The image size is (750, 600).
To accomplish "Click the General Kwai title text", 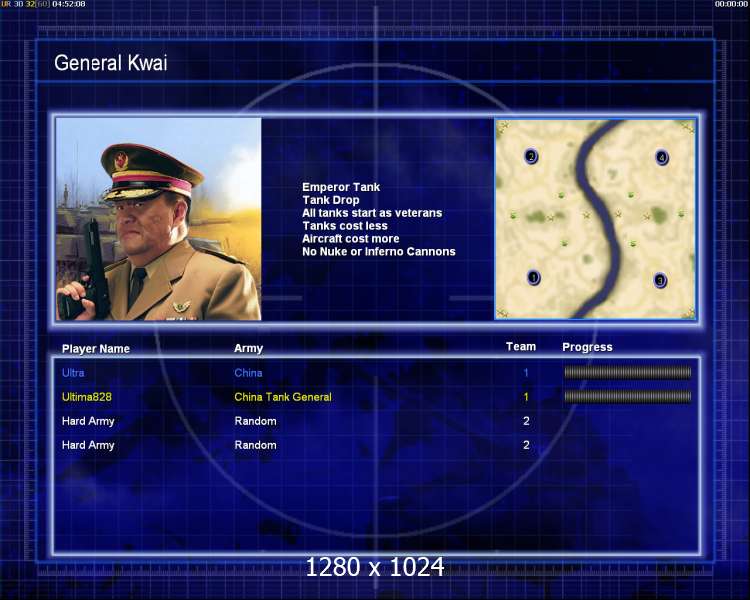I will click(x=110, y=63).
